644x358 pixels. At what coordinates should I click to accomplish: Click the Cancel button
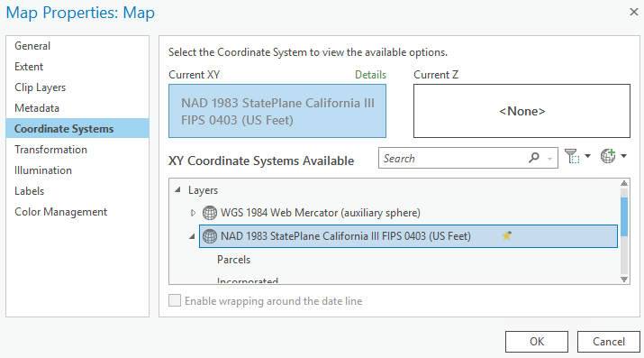[609, 342]
